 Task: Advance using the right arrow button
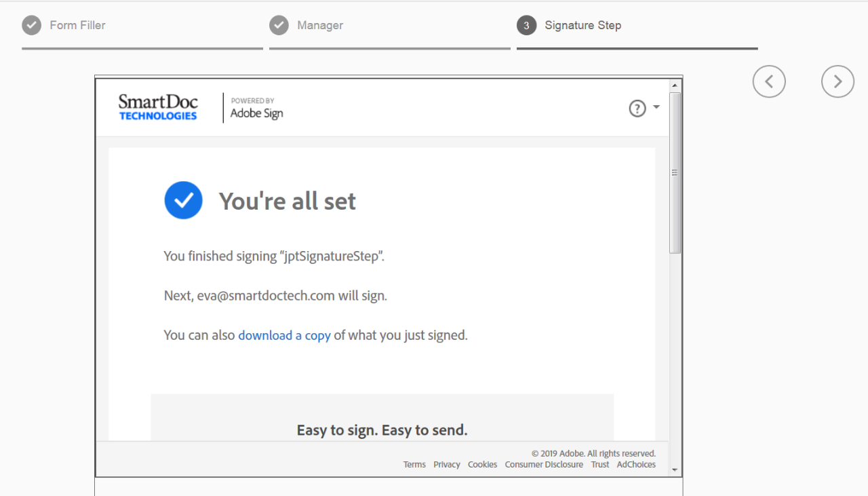837,81
